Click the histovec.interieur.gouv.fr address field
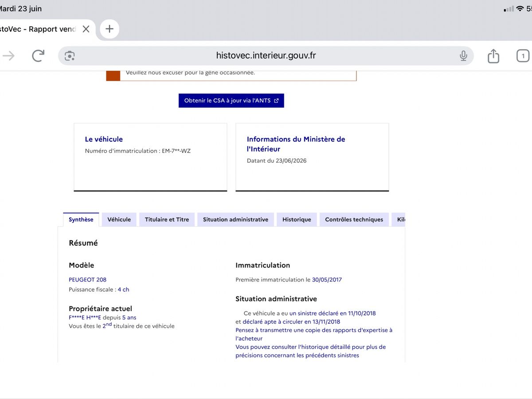532x399 pixels. (x=266, y=56)
